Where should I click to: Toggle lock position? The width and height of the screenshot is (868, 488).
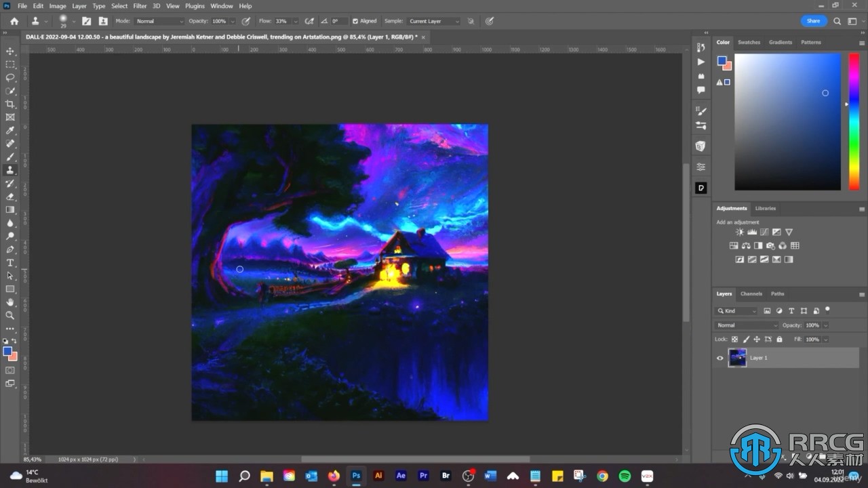tap(757, 339)
